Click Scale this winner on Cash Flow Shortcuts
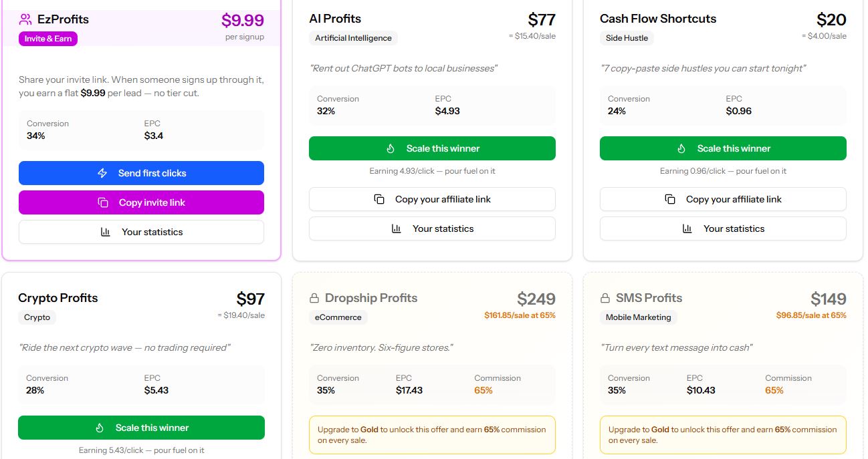 point(723,148)
